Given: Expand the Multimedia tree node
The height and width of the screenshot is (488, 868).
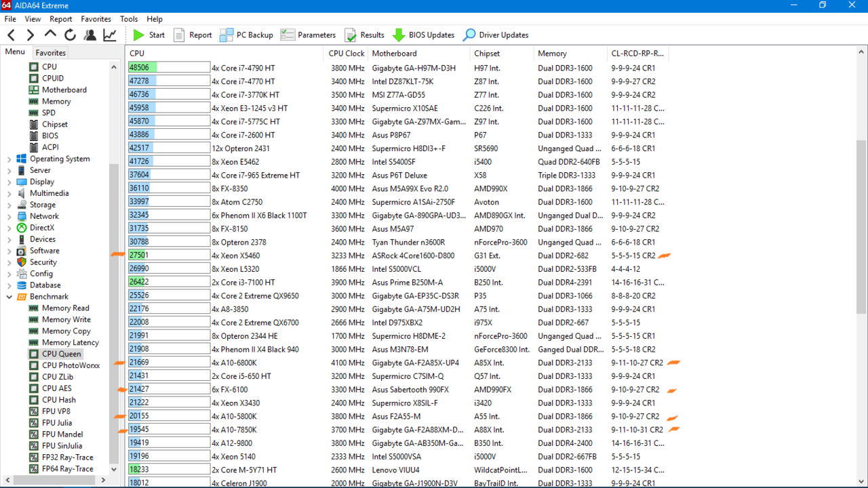Looking at the screenshot, I should click(9, 194).
